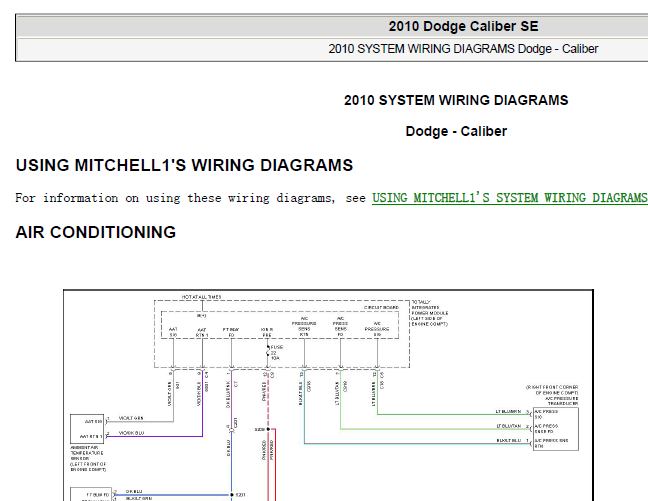Click the '2010 Dodge Caliber SE' header title
The width and height of the screenshot is (648, 501).
pyautogui.click(x=463, y=26)
